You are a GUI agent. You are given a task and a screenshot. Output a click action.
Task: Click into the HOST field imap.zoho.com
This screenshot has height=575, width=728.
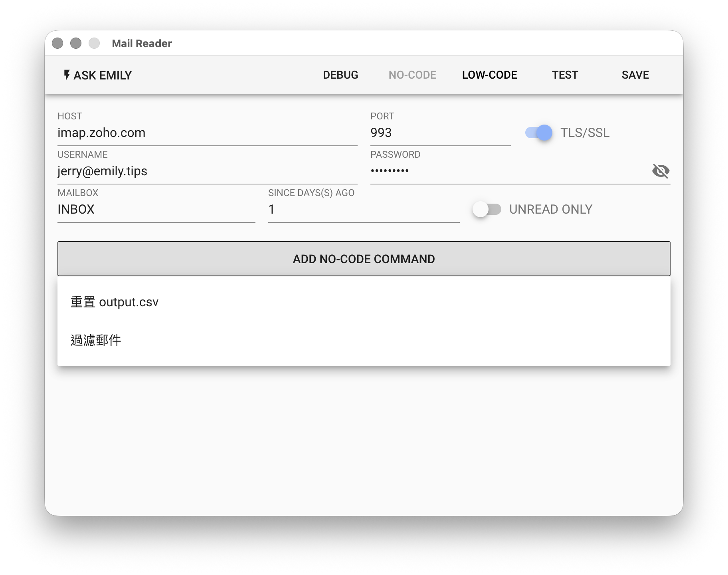tap(207, 133)
